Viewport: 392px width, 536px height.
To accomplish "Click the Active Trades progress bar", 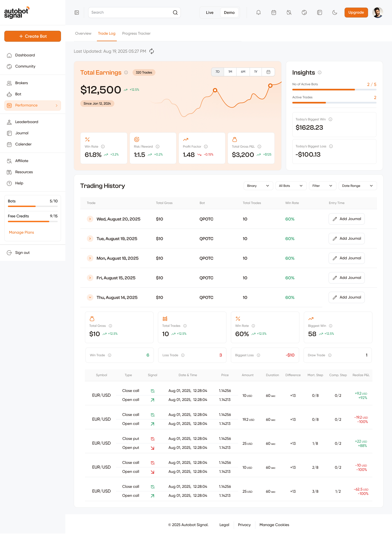I will coord(334,103).
